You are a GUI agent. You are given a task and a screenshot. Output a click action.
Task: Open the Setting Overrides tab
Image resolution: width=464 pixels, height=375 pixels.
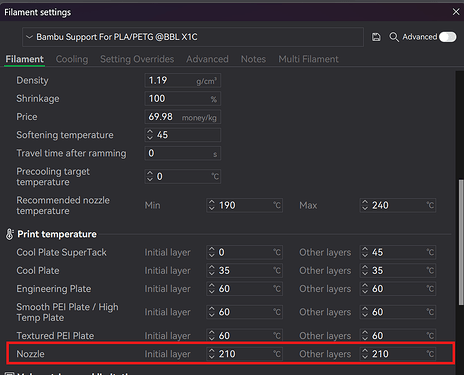[137, 59]
